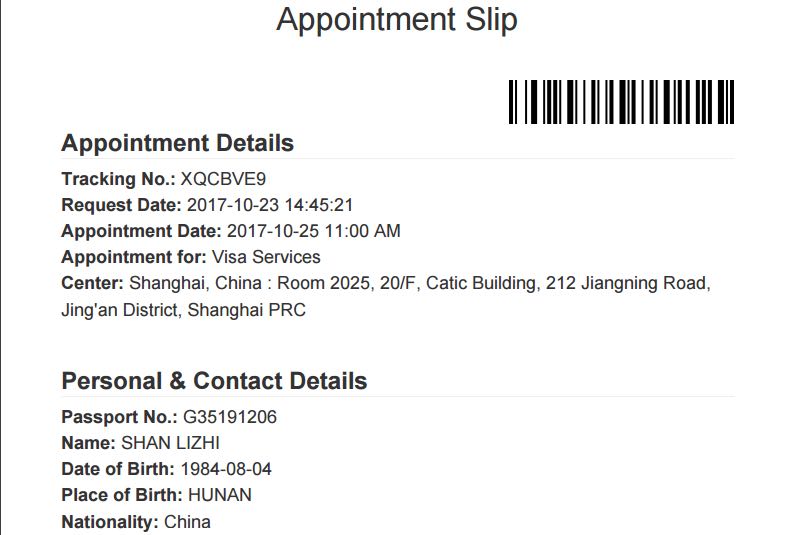Click place of birth HUNAN
Screen dimensions: 794x535
pyautogui.click(x=220, y=495)
